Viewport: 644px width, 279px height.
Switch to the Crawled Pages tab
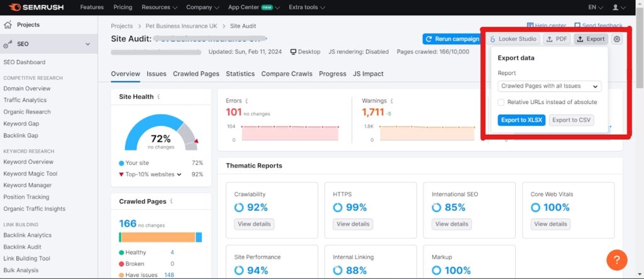[196, 74]
